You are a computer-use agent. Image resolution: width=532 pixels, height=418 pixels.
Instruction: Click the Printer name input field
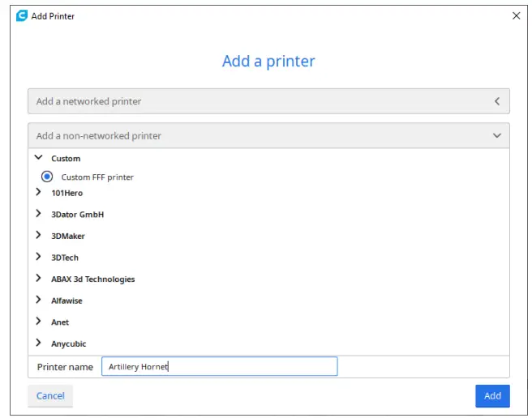220,366
